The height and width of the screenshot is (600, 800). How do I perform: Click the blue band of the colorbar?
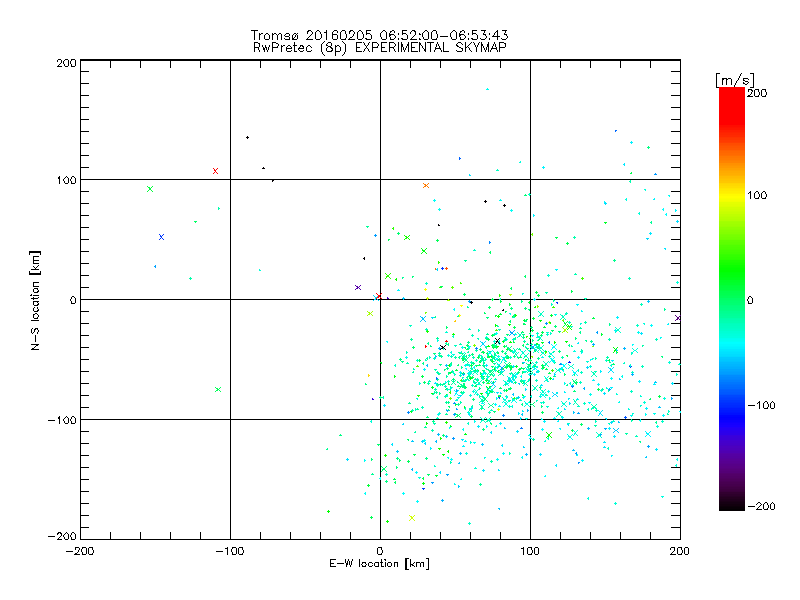[732, 416]
